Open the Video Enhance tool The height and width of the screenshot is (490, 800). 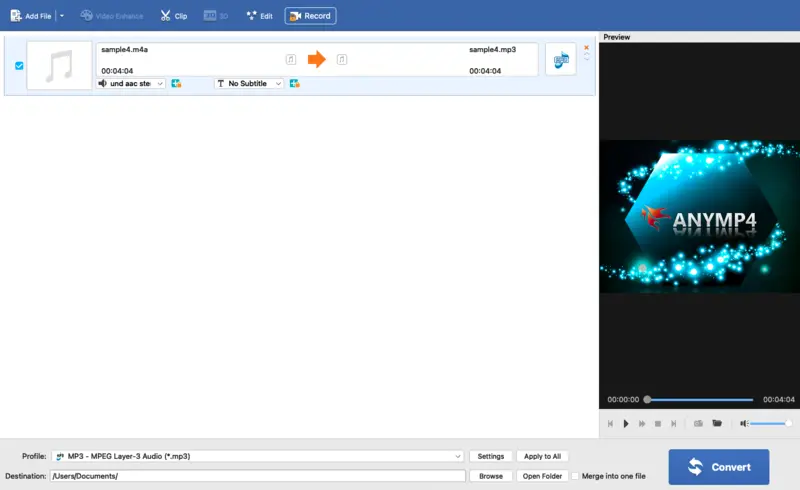pos(112,16)
